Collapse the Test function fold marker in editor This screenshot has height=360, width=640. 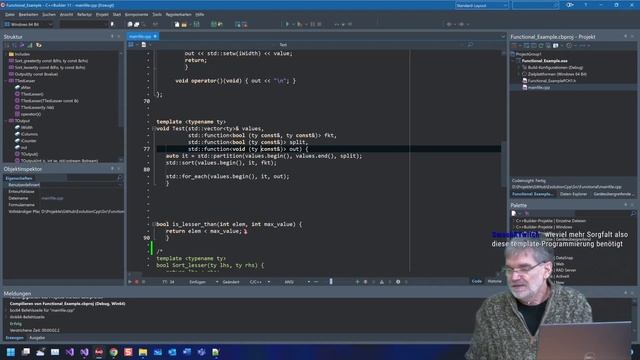154,129
